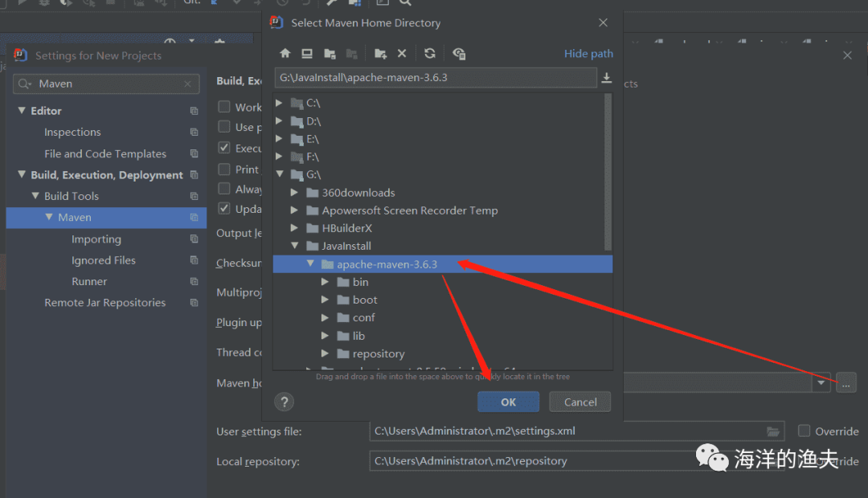Click copy icon beside Build Tools row
This screenshot has width=868, height=498.
point(194,196)
